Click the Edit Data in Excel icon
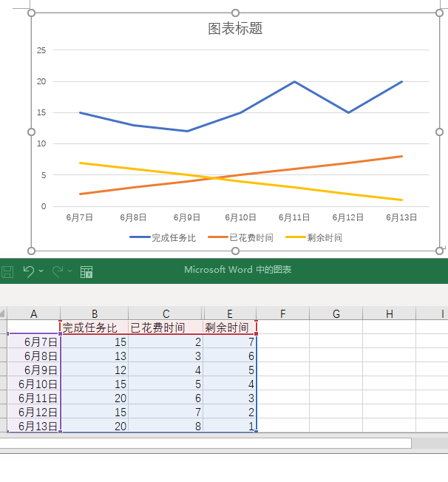The height and width of the screenshot is (482, 448). [x=86, y=272]
